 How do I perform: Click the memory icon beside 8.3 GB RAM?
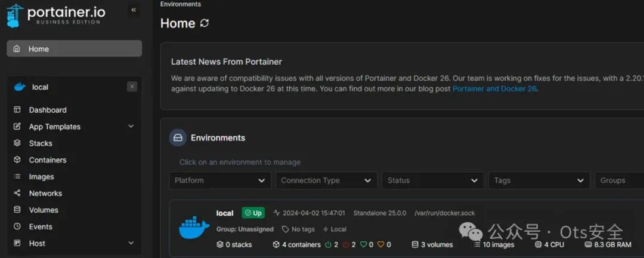(x=588, y=244)
